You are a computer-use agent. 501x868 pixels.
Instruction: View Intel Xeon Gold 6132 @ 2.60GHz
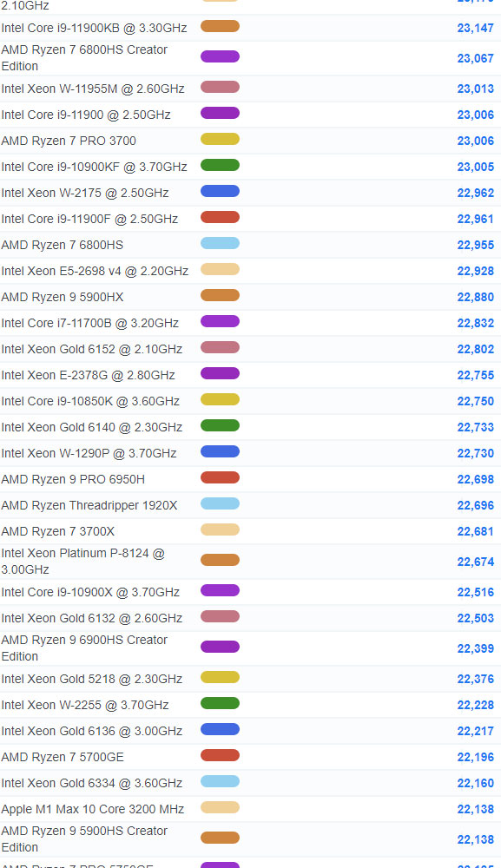click(x=92, y=618)
